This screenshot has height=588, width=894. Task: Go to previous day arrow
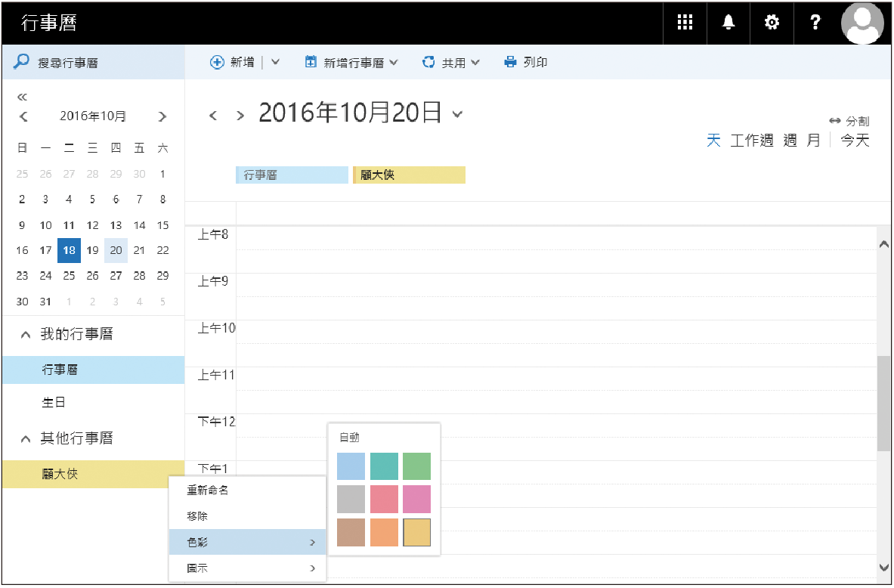213,116
